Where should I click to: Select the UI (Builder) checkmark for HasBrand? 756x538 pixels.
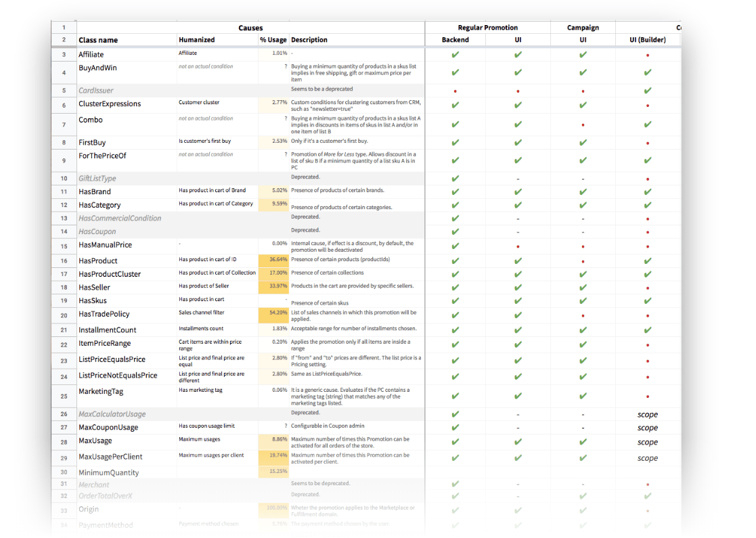click(x=648, y=192)
